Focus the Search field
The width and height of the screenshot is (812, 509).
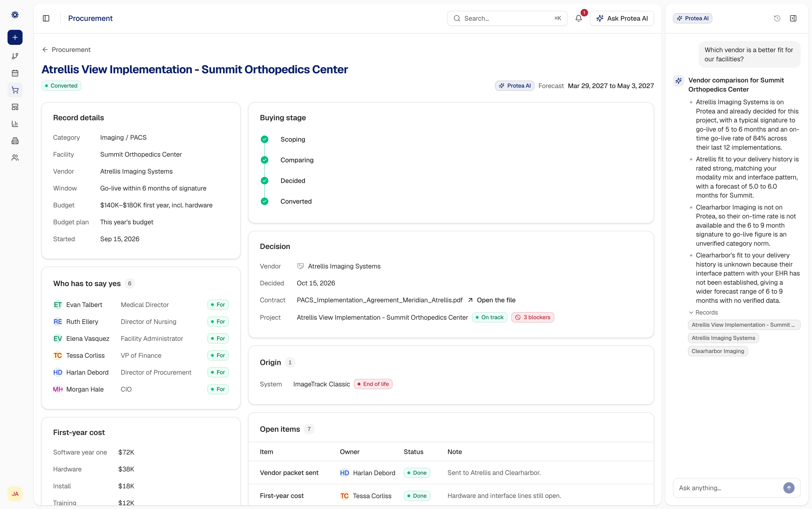tap(507, 19)
